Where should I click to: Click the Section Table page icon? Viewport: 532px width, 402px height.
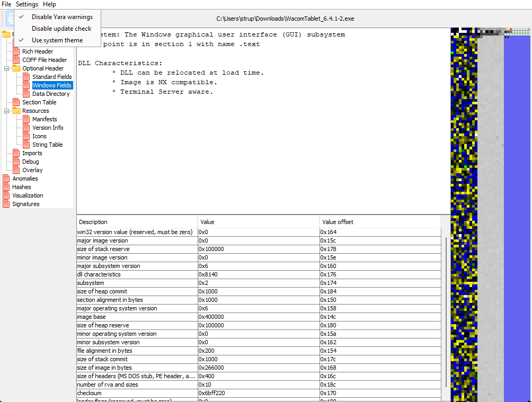(16, 102)
